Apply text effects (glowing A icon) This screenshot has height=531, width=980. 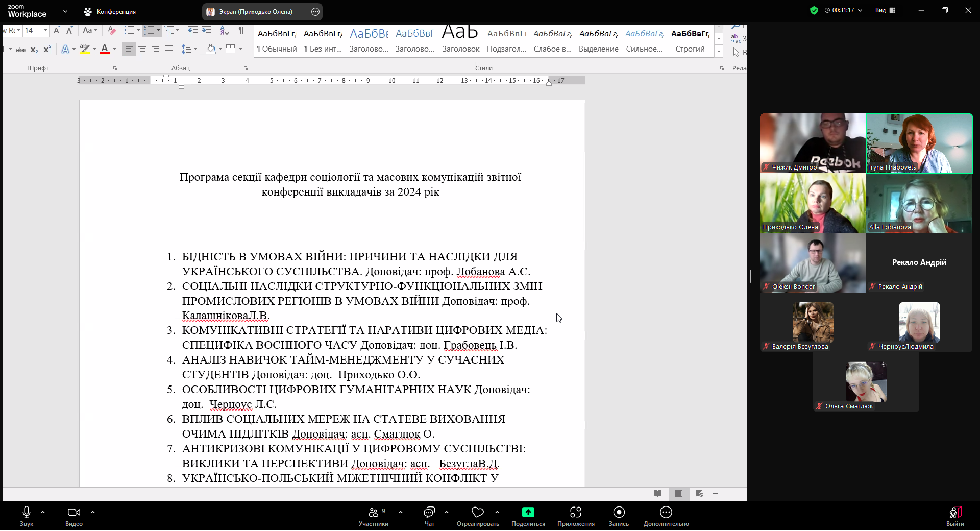tap(65, 50)
